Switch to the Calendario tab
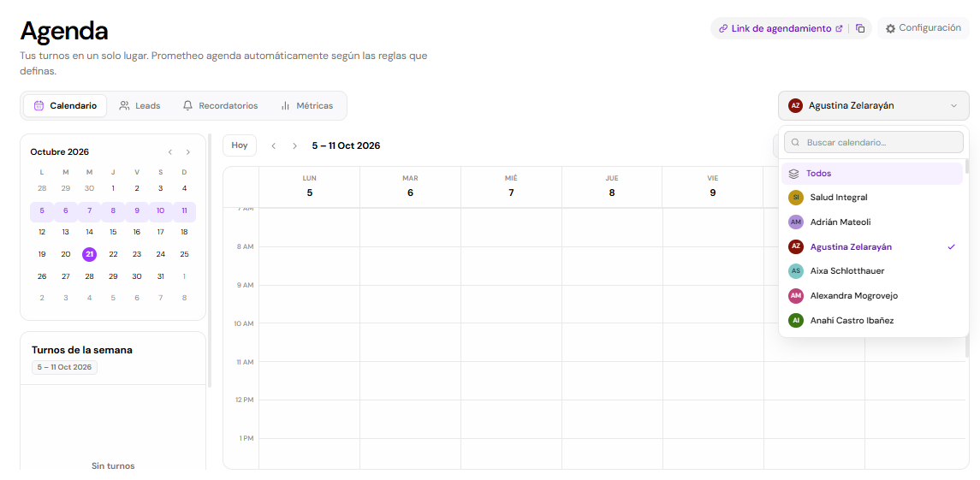The height and width of the screenshot is (480, 980). (65, 105)
